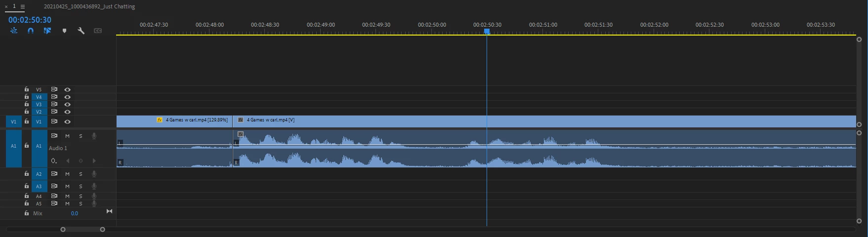This screenshot has height=237, width=868.
Task: Toggle sync lock on track A2
Action: [x=54, y=174]
